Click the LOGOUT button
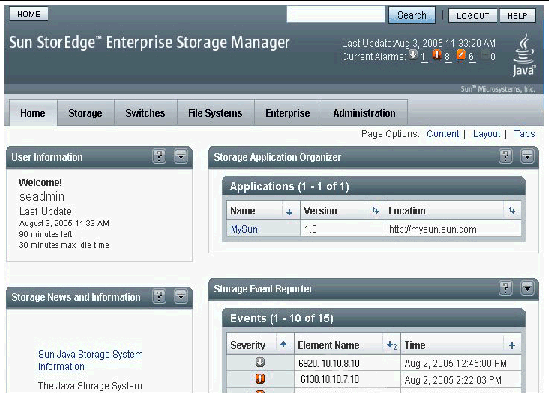The height and width of the screenshot is (400, 549). 472,16
